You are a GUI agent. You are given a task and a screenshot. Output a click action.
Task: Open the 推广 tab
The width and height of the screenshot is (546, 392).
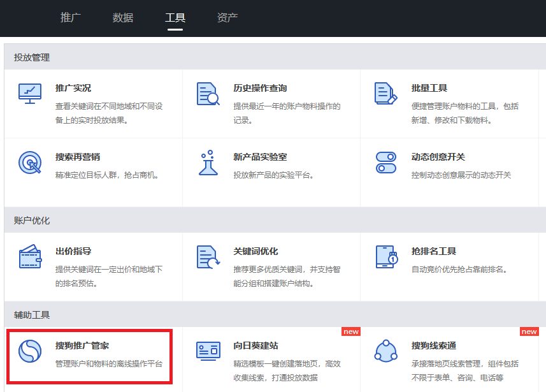[x=70, y=17]
